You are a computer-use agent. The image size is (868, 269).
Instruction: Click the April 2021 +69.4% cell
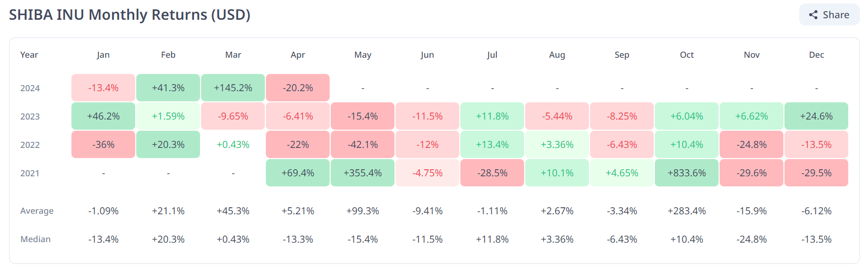(x=298, y=173)
